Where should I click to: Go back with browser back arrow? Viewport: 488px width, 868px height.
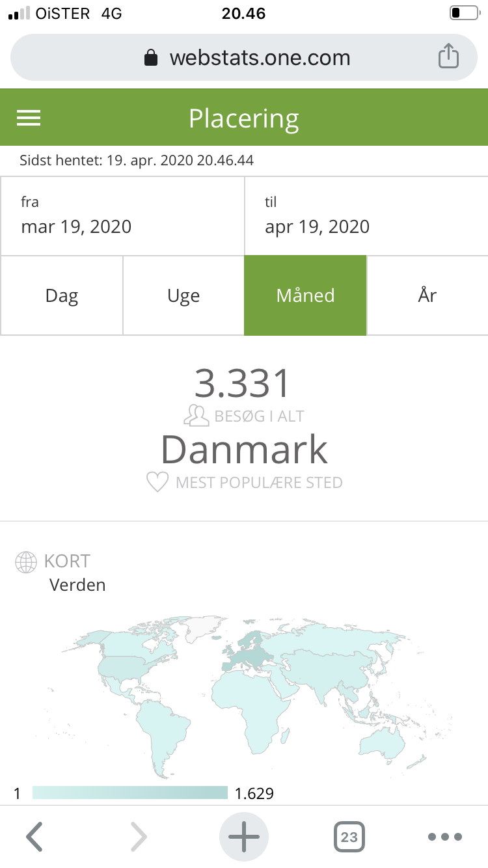click(34, 837)
